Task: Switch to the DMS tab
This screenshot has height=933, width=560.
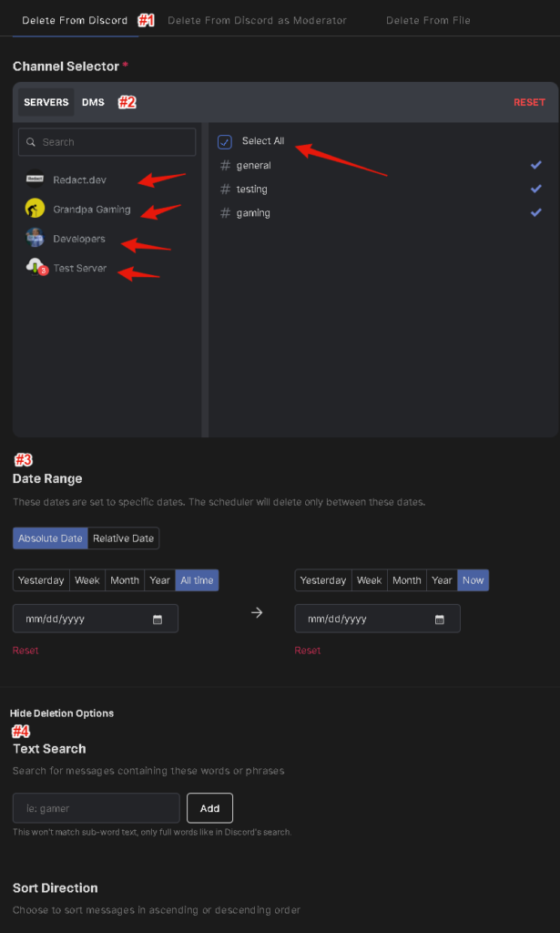Action: click(93, 102)
